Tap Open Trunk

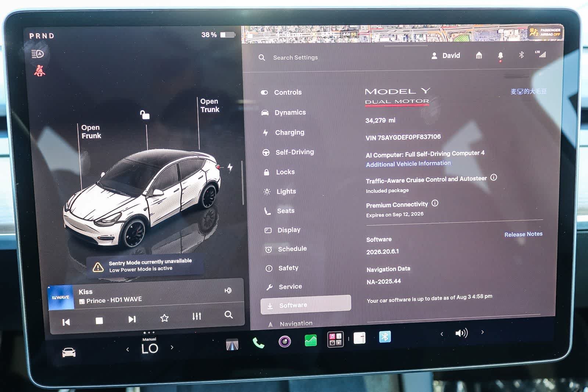click(x=210, y=105)
